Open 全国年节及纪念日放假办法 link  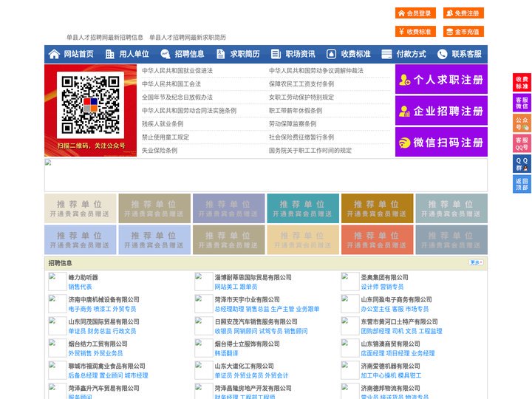click(177, 98)
